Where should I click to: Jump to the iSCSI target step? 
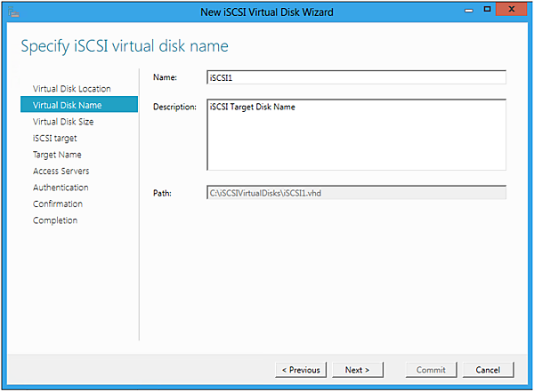click(x=55, y=138)
